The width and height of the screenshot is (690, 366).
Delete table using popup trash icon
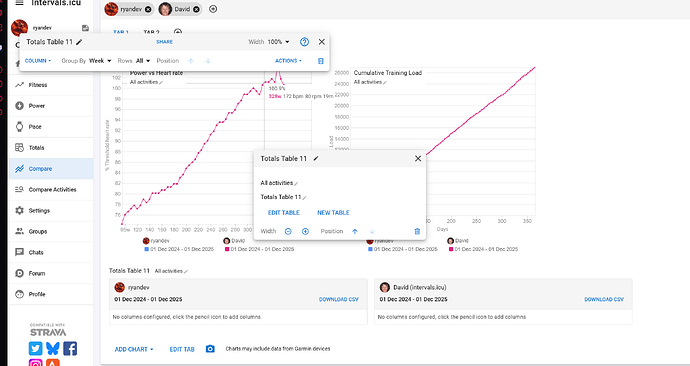point(417,231)
